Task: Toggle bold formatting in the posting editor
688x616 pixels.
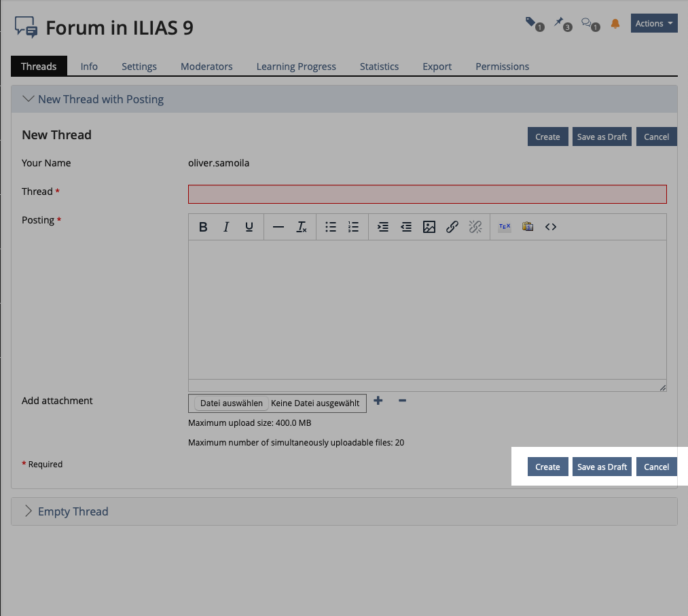Action: tap(203, 227)
